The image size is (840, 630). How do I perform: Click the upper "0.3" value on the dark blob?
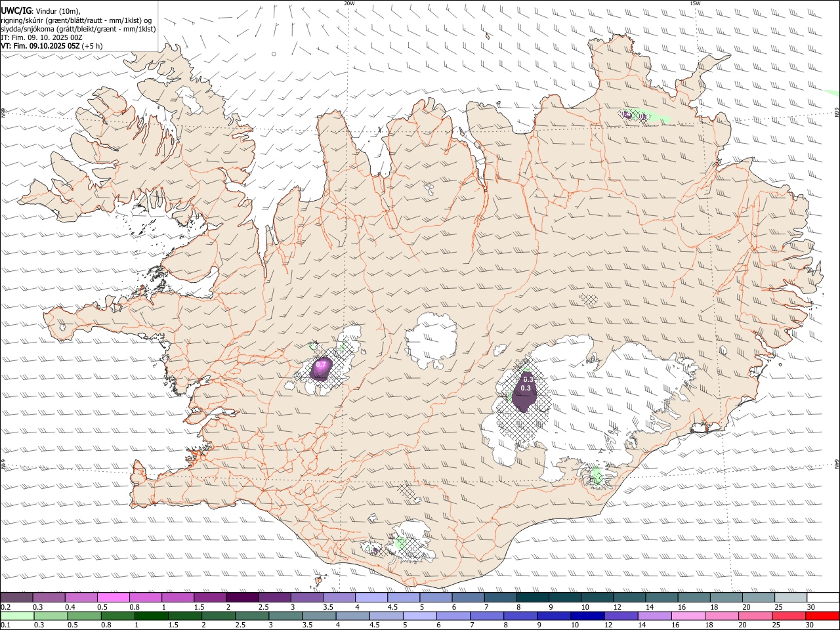[527, 379]
